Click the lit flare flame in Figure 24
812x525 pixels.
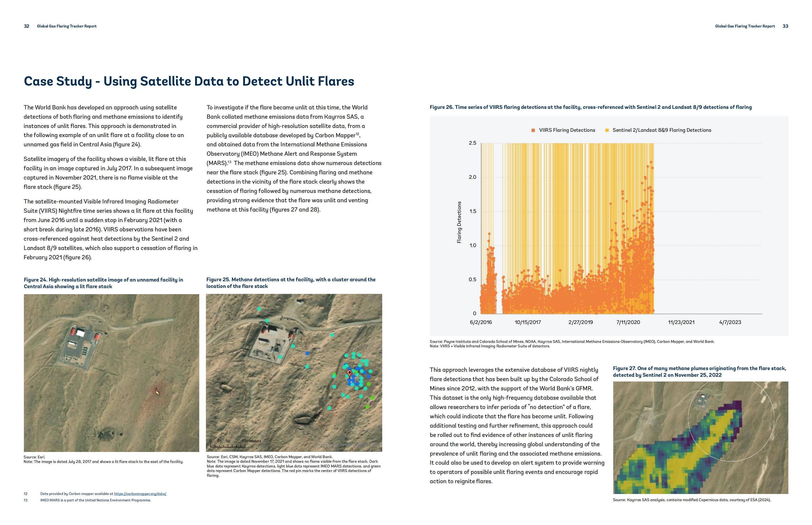click(157, 392)
